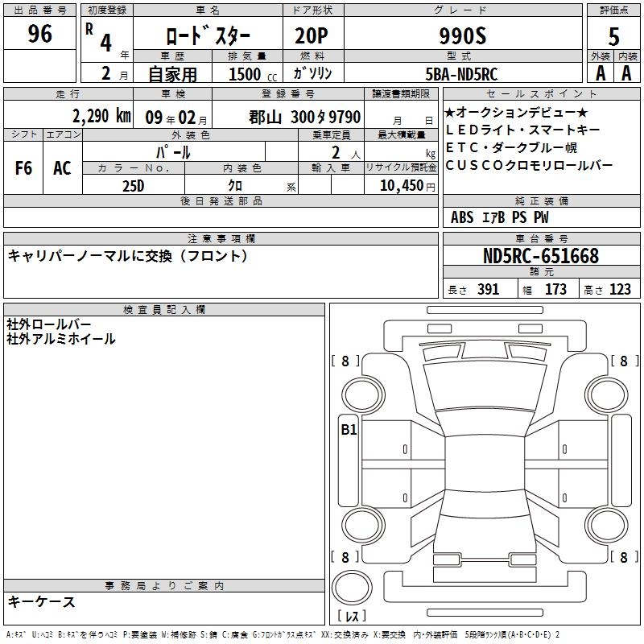Select spare tire label レス
Image resolution: width=644 pixels, height=644 pixels.
coord(352,616)
